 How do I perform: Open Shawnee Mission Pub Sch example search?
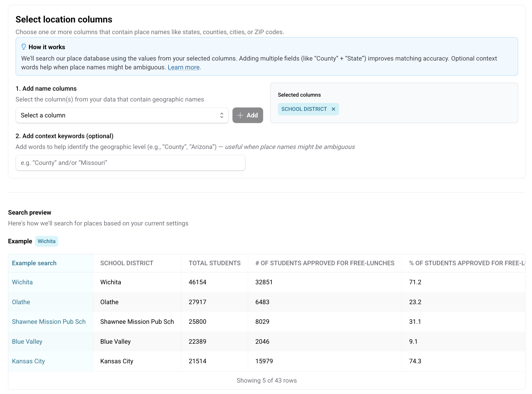(x=49, y=322)
